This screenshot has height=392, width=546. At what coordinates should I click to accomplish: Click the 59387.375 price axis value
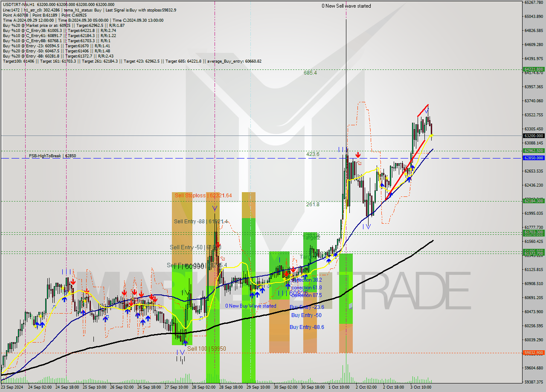[x=534, y=382]
